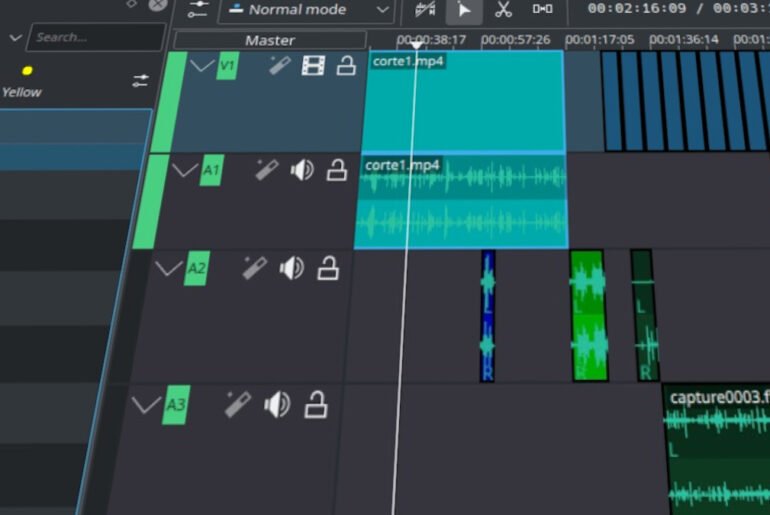The height and width of the screenshot is (515, 770).
Task: Activate the Selection arrow tool
Action: [x=463, y=10]
